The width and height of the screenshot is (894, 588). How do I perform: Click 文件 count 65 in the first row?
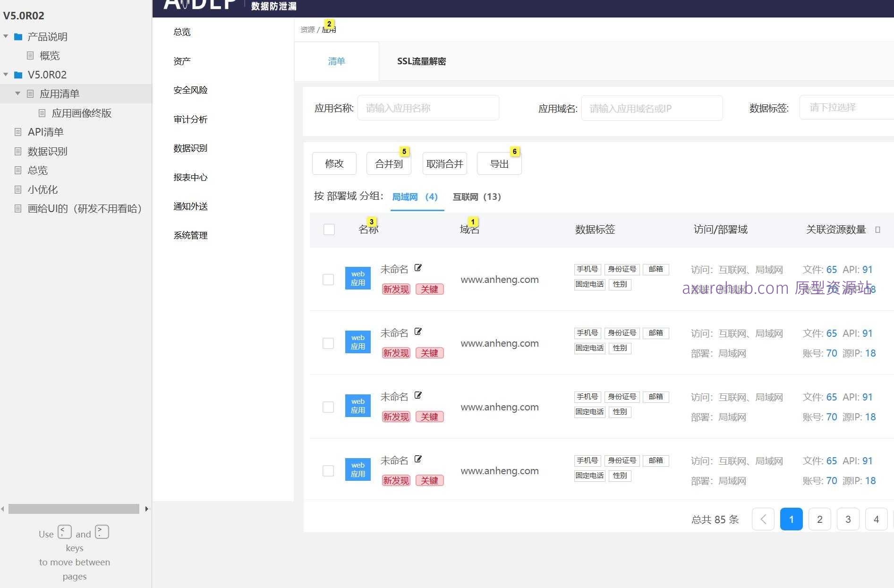[x=832, y=270]
